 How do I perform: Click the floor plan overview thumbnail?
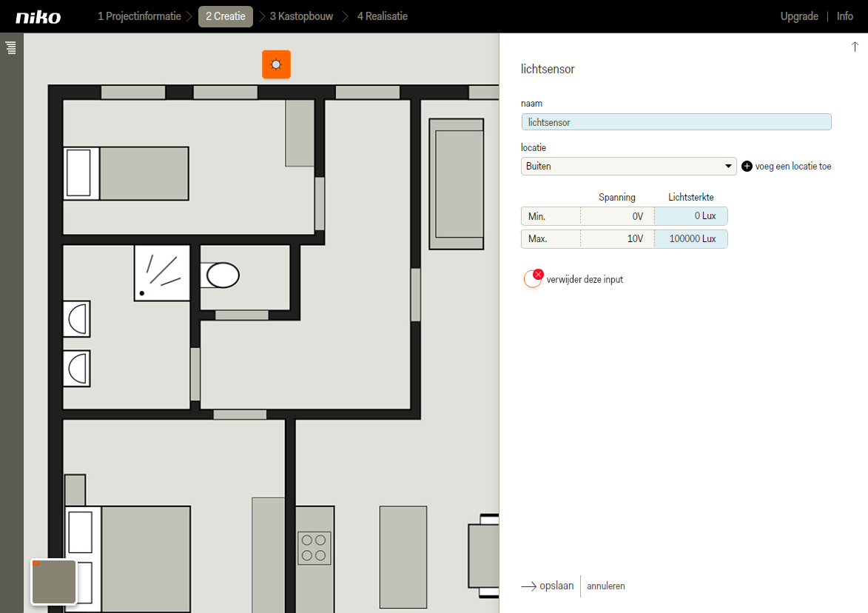coord(54,581)
